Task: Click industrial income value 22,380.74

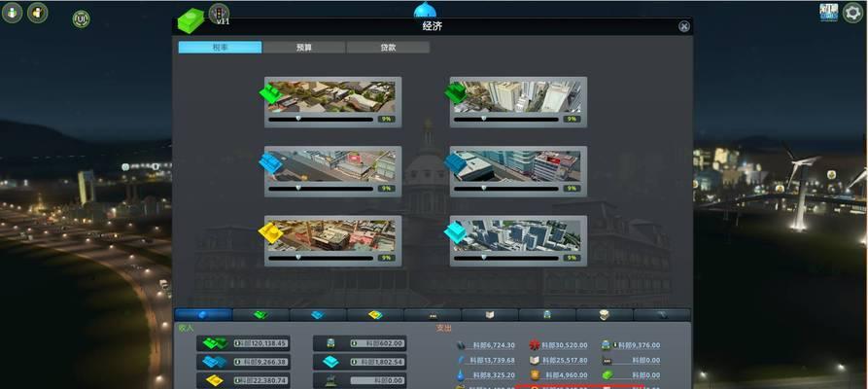Action: click(260, 380)
